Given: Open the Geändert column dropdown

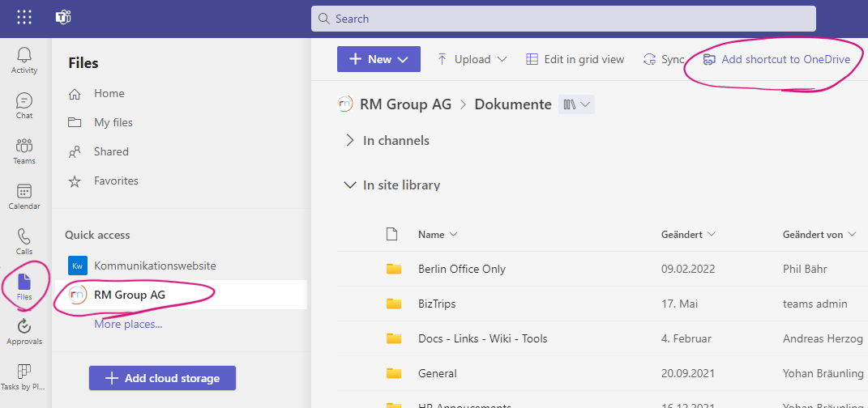Looking at the screenshot, I should click(688, 235).
